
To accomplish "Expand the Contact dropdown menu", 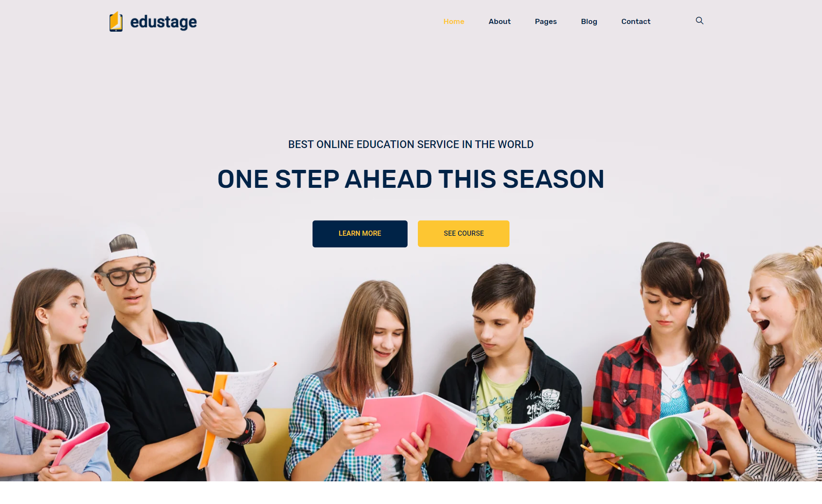I will [x=636, y=21].
